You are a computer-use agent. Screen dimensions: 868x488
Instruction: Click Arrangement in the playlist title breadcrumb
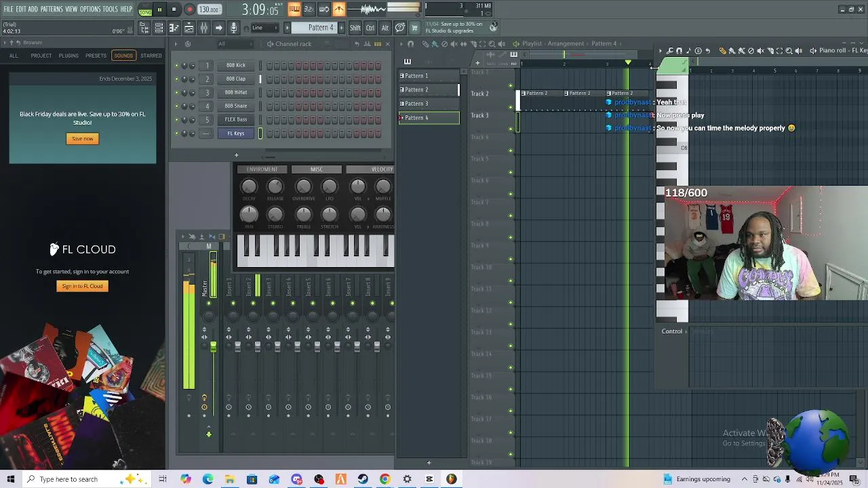(x=566, y=43)
